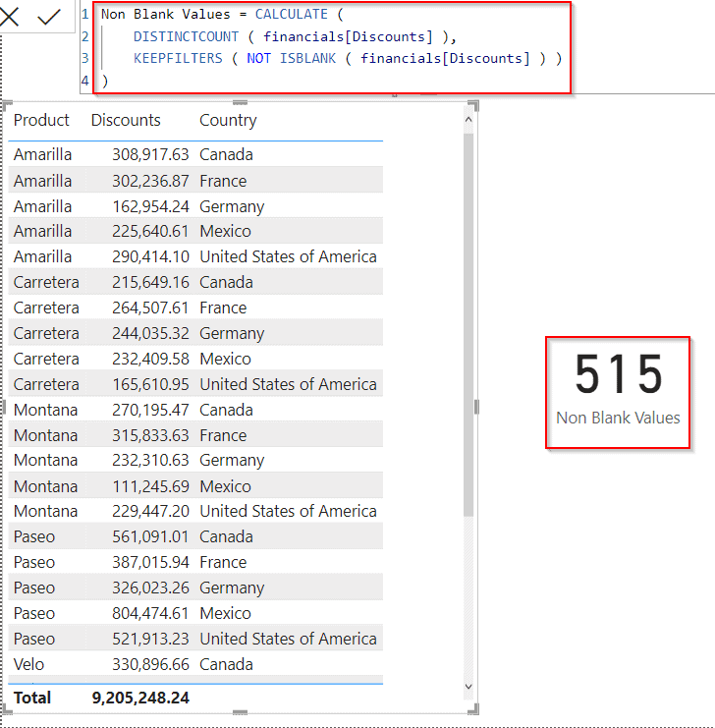Select the 225,640.61 discount cell

(150, 231)
